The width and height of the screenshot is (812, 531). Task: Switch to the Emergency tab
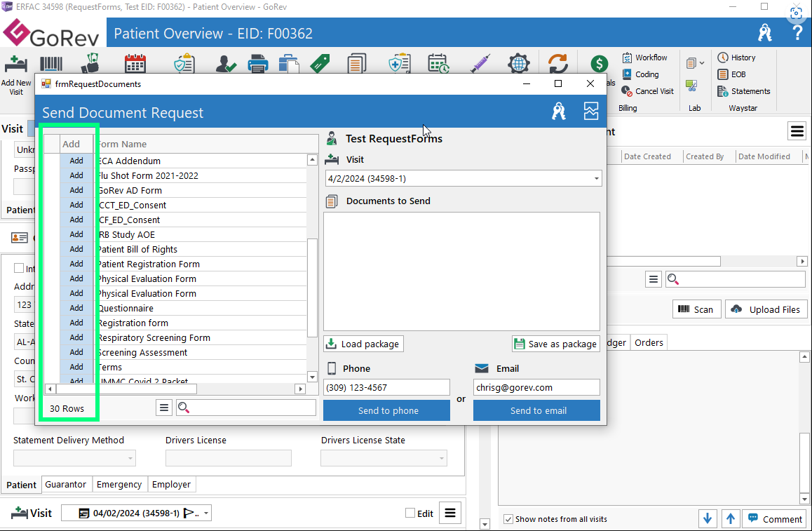[x=119, y=485]
